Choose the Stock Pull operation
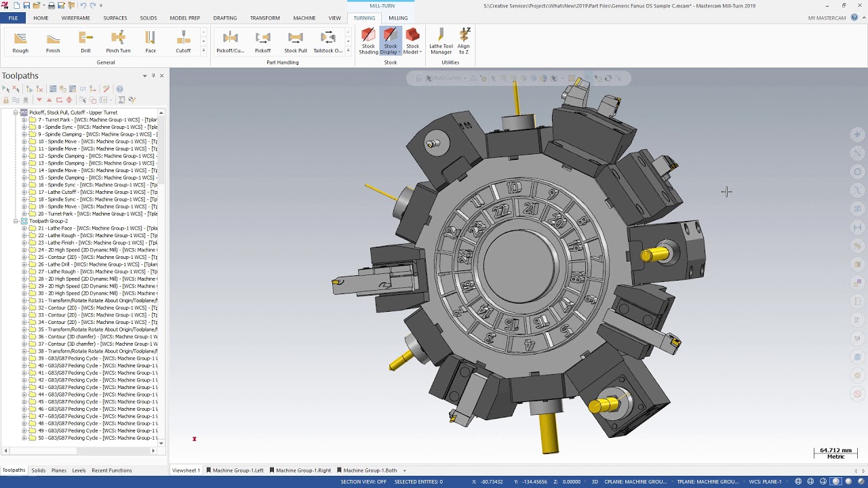This screenshot has height=488, width=868. tap(295, 42)
